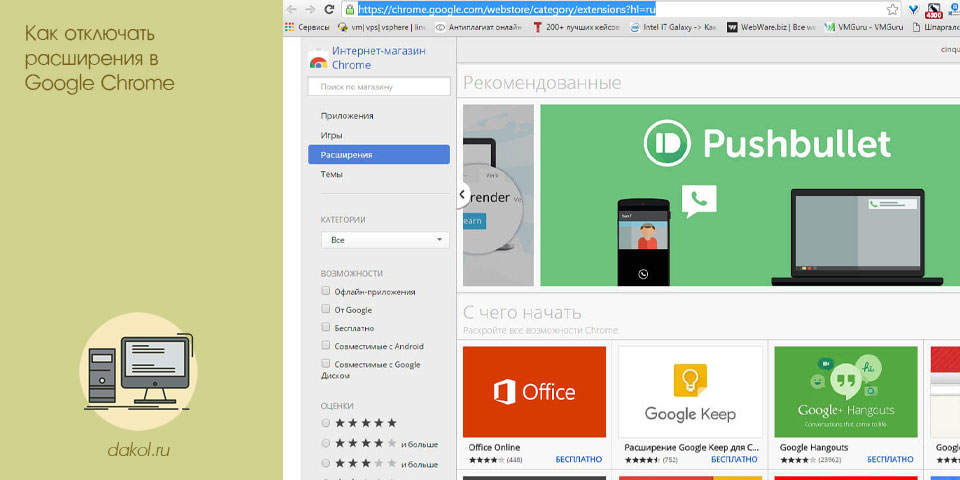Open the Intel IT Galaxy bookmark
This screenshot has height=480, width=960.
(x=673, y=27)
